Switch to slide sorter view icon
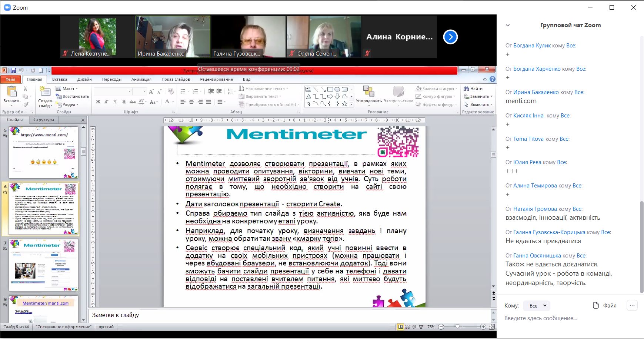 click(407, 327)
